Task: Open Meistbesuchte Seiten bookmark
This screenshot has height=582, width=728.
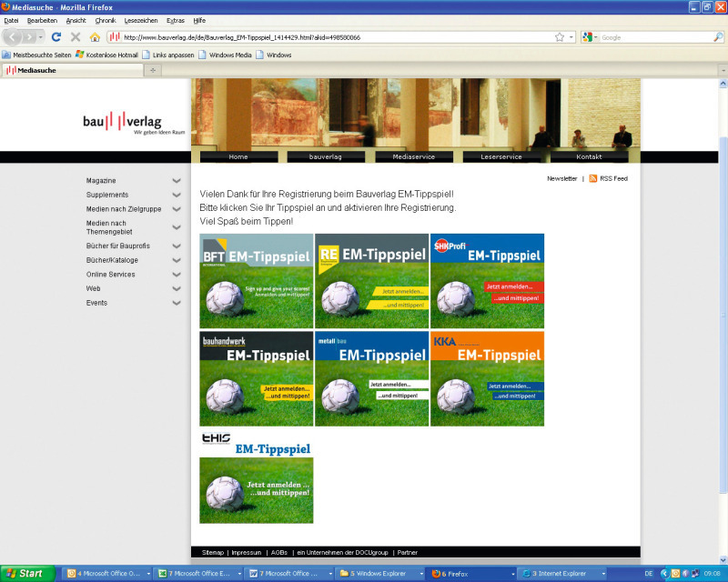Action: tap(37, 55)
